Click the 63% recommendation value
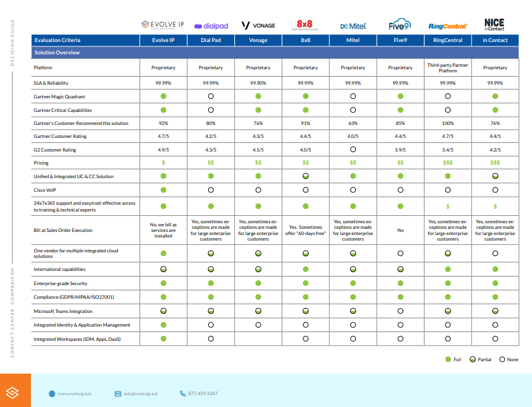The image size is (532, 407). [x=353, y=123]
